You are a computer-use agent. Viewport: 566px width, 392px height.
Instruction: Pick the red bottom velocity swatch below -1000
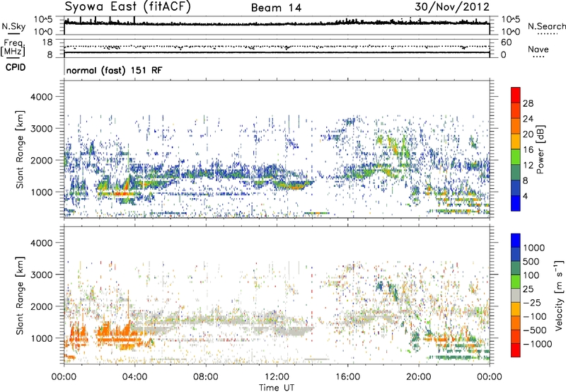pyautogui.click(x=516, y=350)
